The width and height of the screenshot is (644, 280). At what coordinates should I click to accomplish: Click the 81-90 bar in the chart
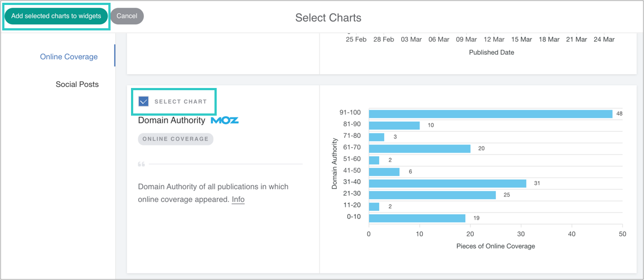coord(394,126)
